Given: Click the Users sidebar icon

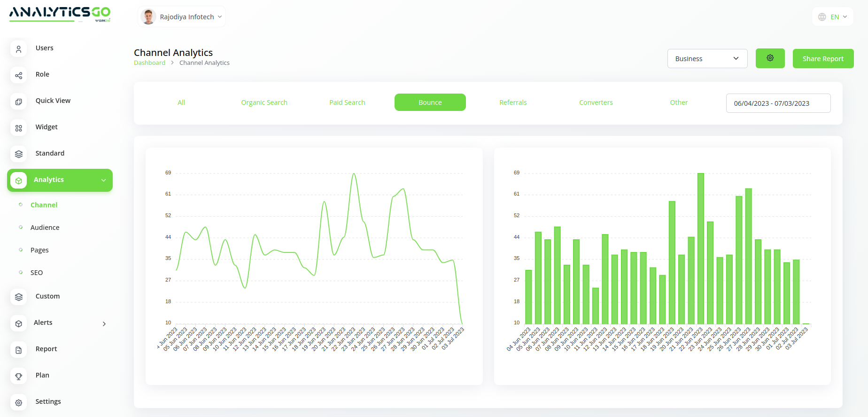Looking at the screenshot, I should (x=19, y=48).
